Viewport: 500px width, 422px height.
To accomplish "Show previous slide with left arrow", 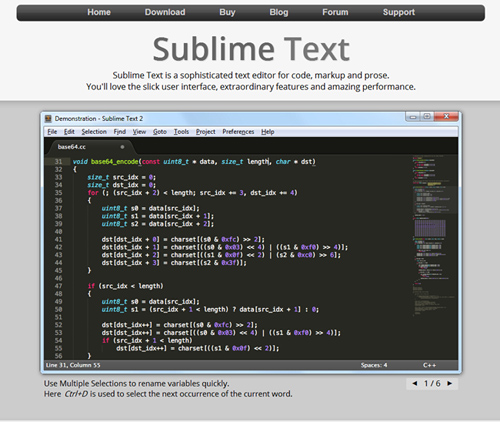I will point(415,383).
